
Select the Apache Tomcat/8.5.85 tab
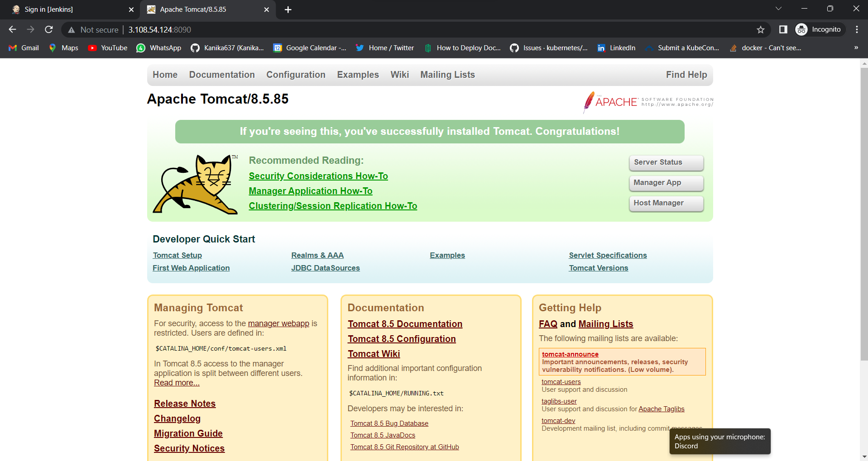pos(207,10)
